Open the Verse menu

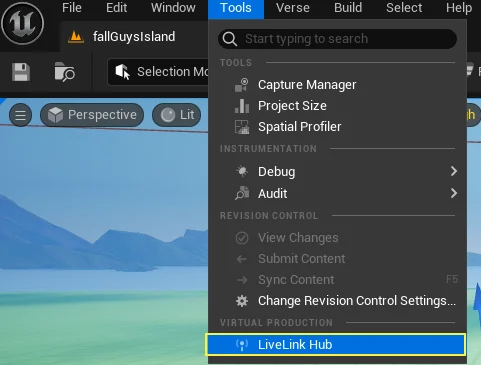pos(292,8)
